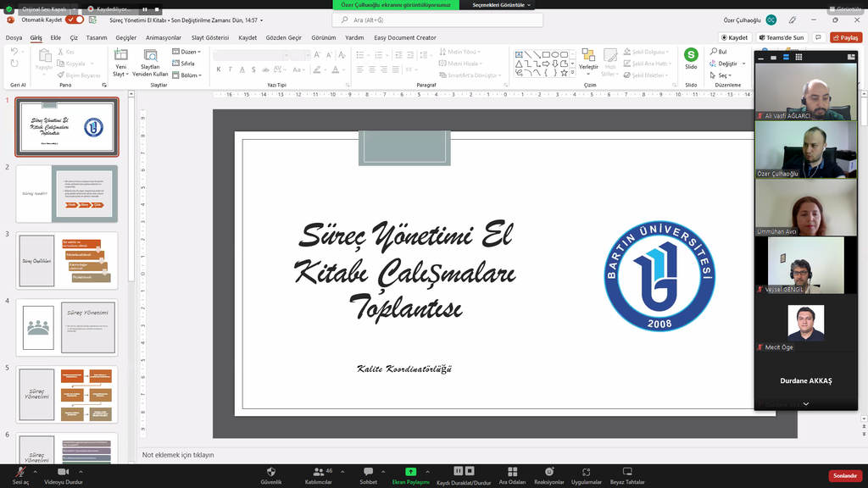The image size is (868, 488).
Task: Select the text box shape tool
Action: click(x=519, y=54)
